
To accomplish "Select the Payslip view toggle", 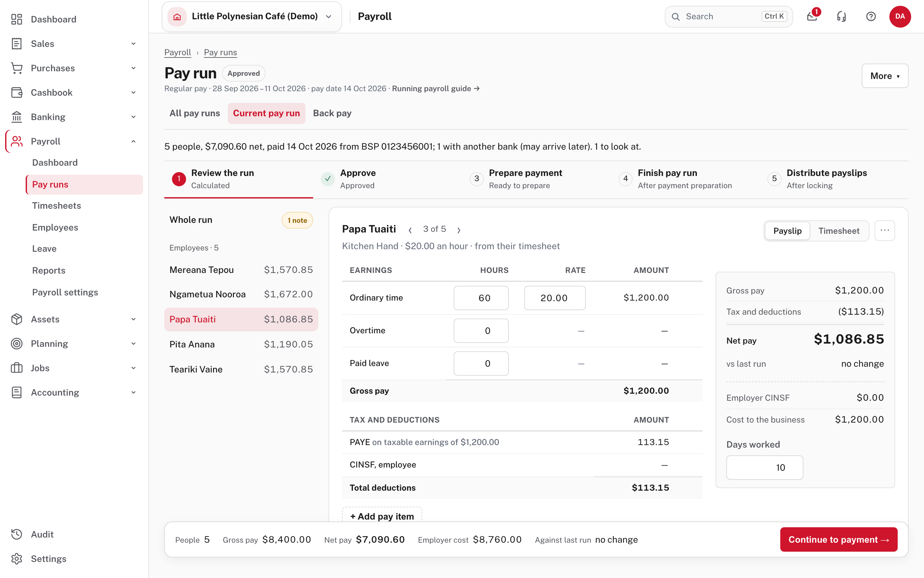I will 787,231.
